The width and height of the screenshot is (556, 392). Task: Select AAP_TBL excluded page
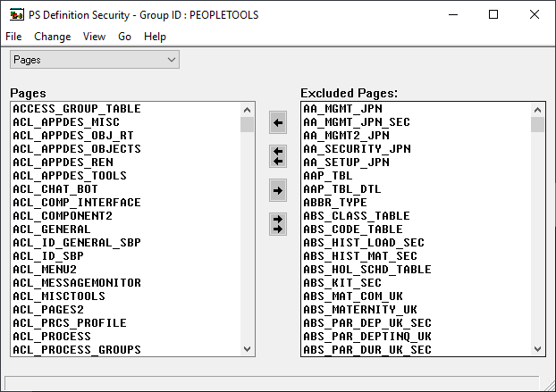point(417,176)
